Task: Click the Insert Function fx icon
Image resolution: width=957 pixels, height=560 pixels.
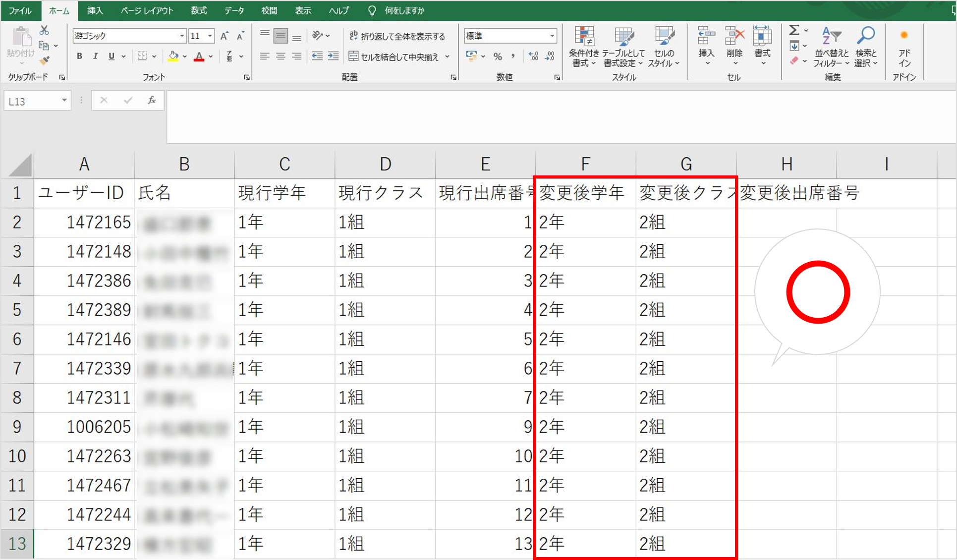Action: point(152,101)
